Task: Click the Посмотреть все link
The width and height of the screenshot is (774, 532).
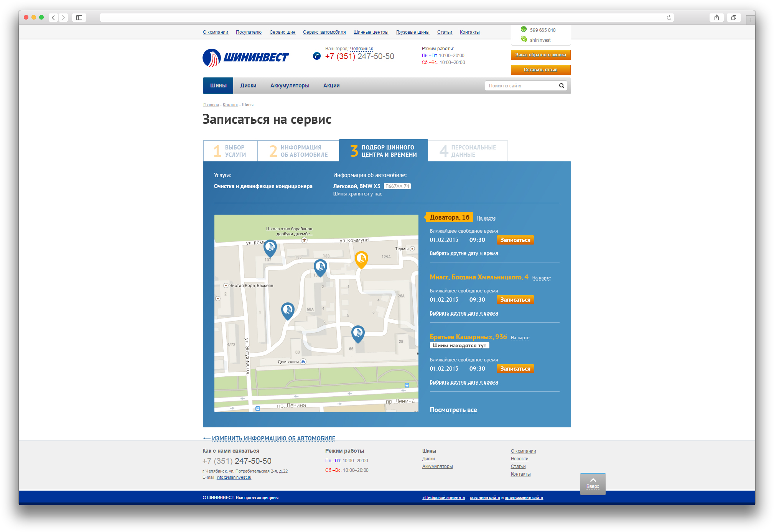Action: tap(453, 410)
